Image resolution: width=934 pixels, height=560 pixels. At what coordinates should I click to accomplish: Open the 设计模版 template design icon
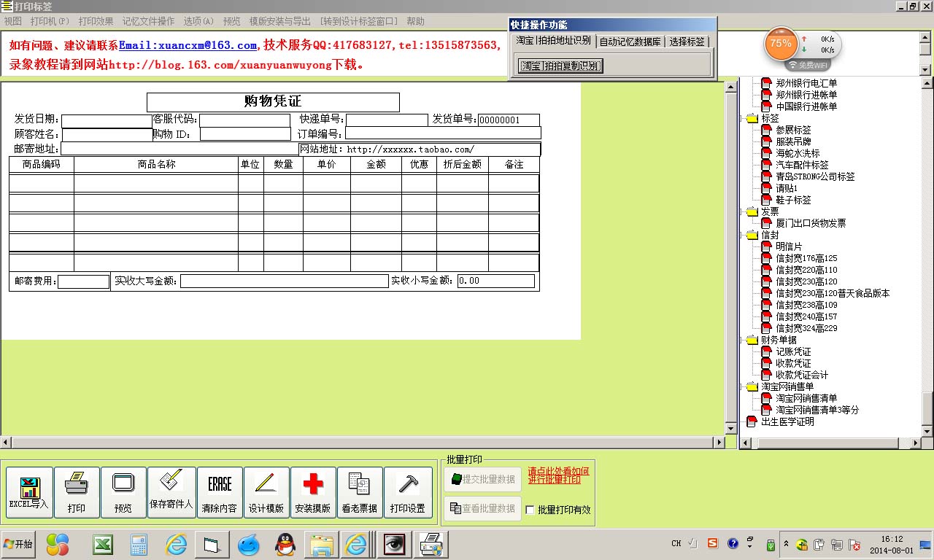pos(266,491)
